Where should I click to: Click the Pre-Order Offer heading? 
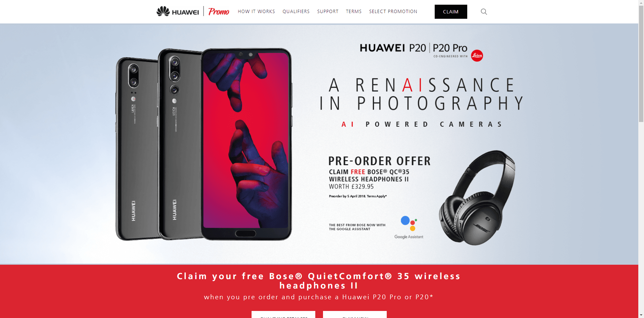[379, 161]
